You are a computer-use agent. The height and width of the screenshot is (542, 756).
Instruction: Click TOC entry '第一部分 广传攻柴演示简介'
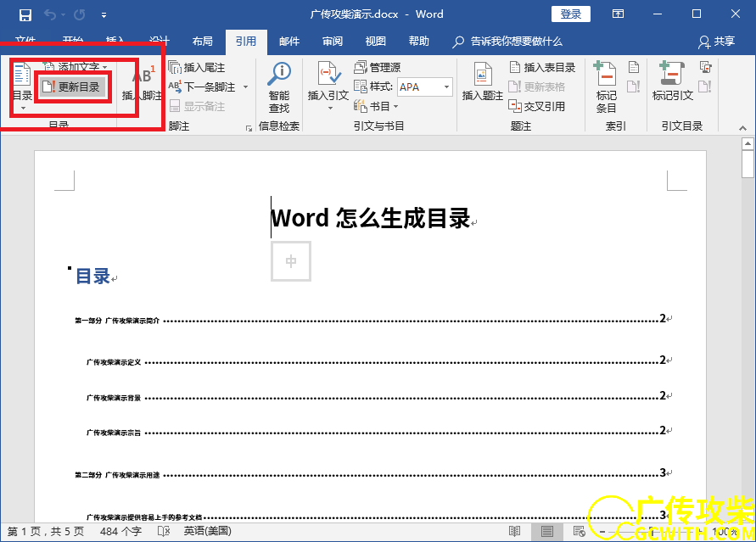(117, 321)
